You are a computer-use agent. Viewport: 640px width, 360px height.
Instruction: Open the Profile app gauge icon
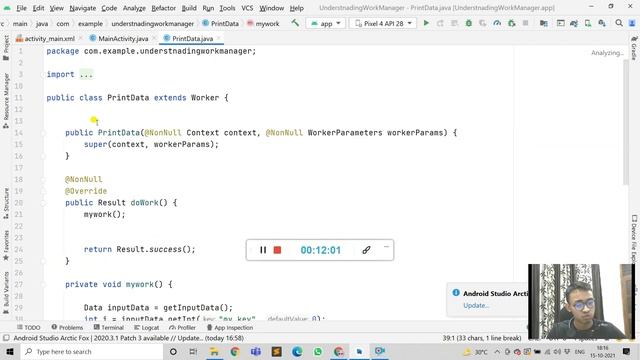point(497,23)
